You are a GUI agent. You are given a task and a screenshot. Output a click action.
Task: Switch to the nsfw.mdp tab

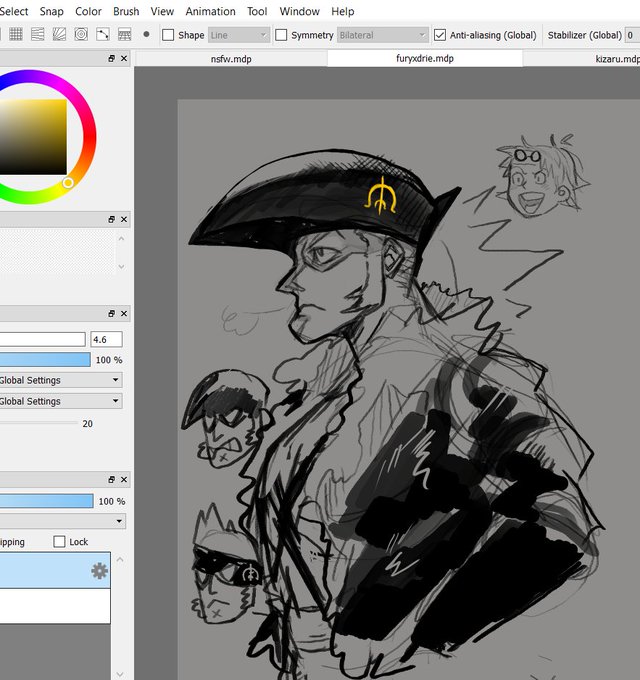231,59
